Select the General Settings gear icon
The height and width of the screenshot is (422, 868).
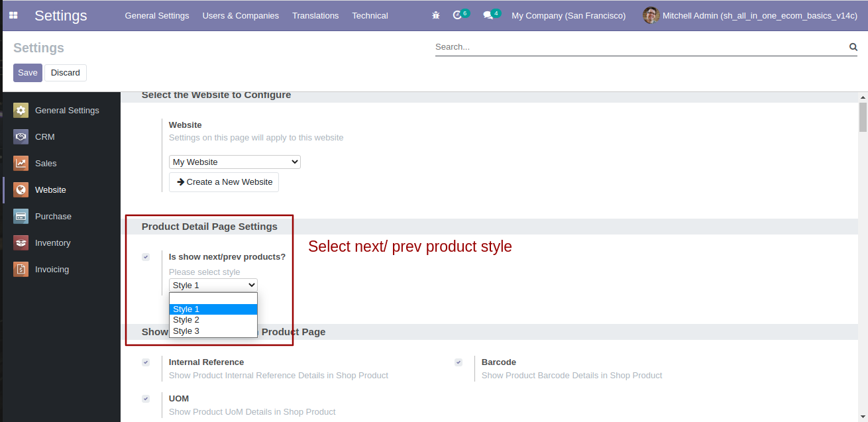(21, 111)
